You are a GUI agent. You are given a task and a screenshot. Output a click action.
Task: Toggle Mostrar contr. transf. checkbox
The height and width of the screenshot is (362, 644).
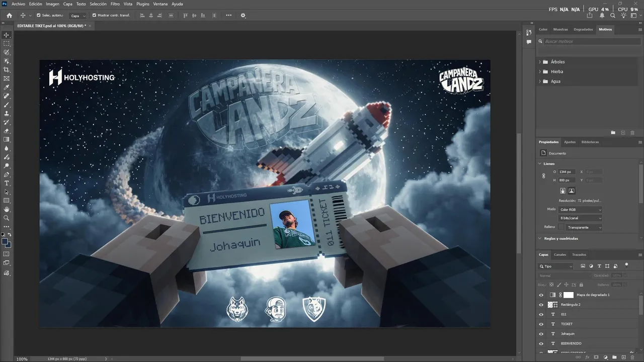[94, 16]
